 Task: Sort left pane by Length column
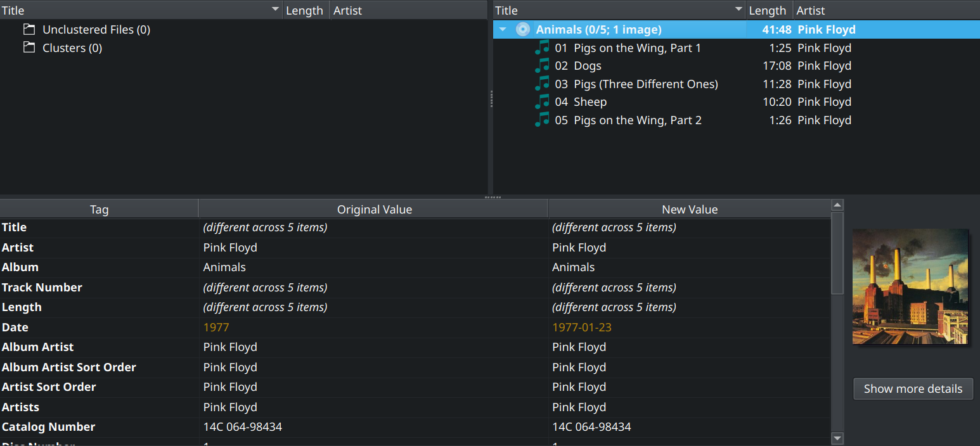306,10
